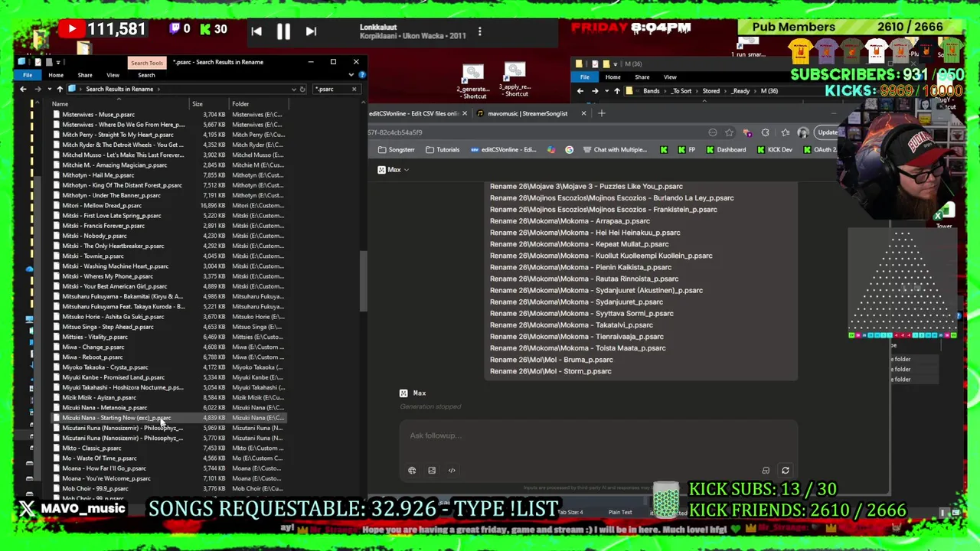Go up one folder in Search Results explorer
This screenshot has height=551, width=980.
pos(60,89)
